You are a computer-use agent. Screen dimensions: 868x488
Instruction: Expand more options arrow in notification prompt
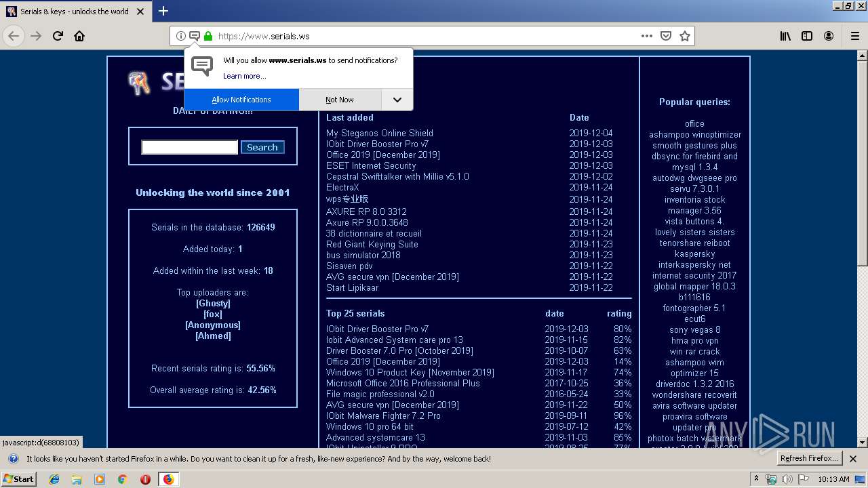[397, 100]
